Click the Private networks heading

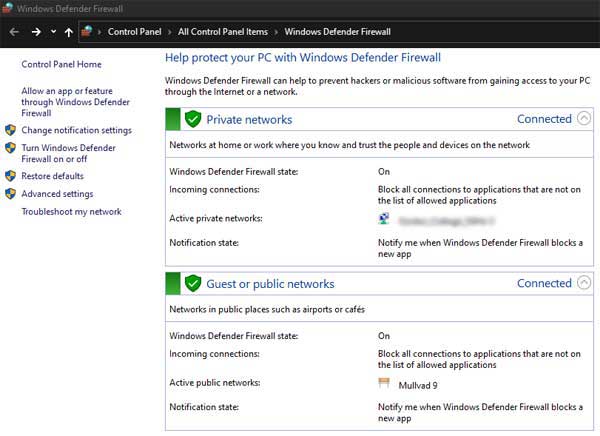pos(249,119)
